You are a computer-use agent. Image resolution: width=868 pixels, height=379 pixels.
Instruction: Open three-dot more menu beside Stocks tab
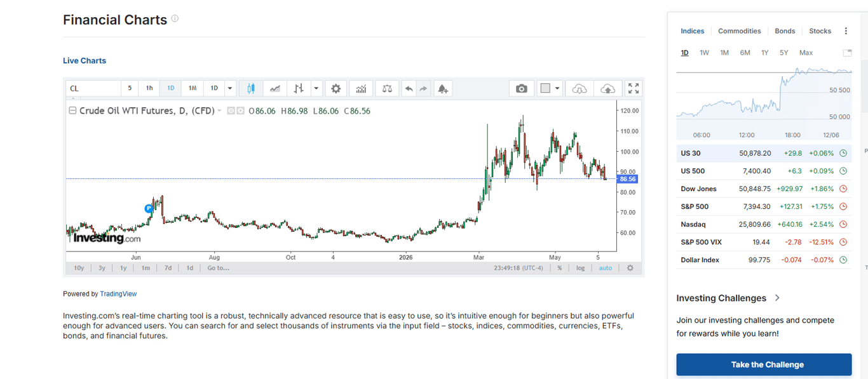846,31
